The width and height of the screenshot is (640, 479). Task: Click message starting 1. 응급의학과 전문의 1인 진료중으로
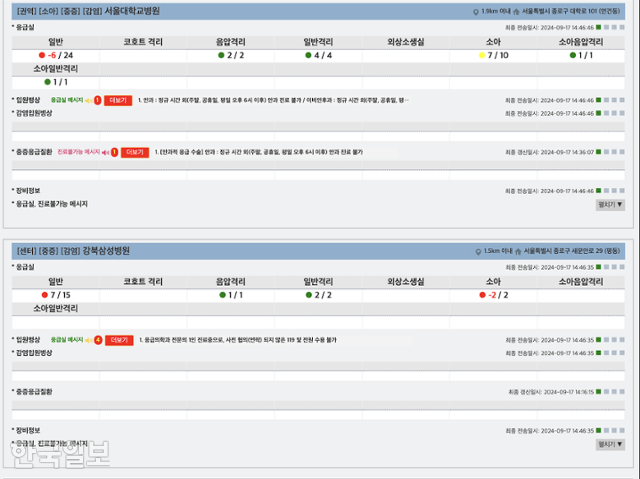pyautogui.click(x=238, y=340)
